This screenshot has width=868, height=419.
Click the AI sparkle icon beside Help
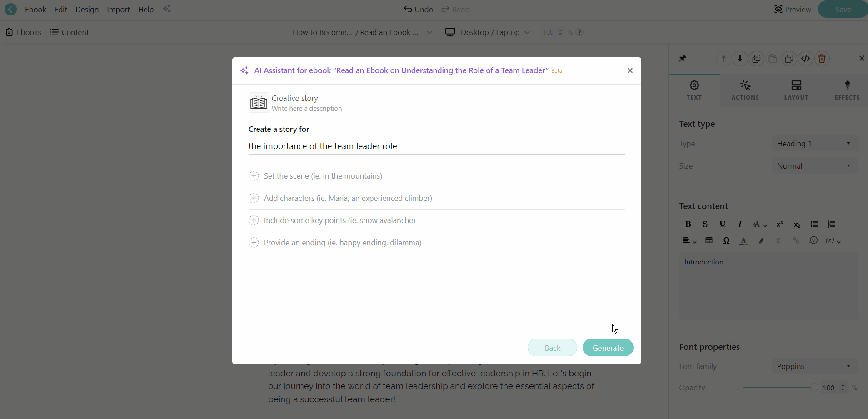tap(167, 9)
